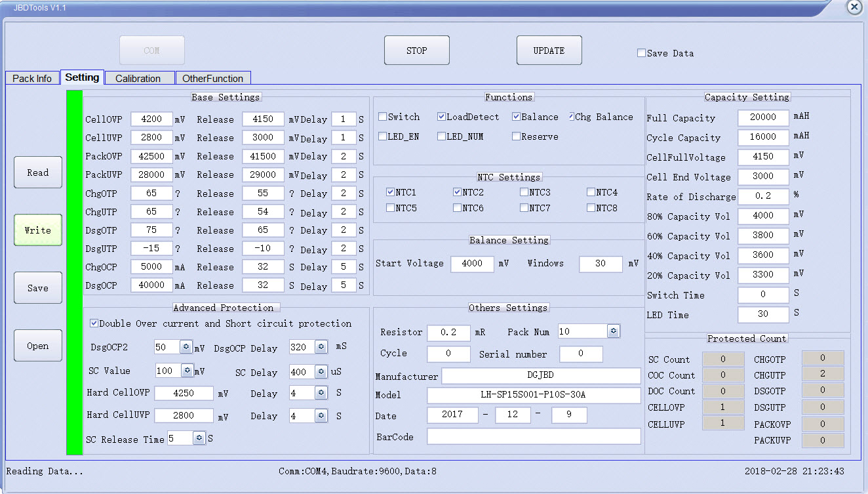Open the SC Delay dropdown
The height and width of the screenshot is (494, 868).
[x=321, y=372]
